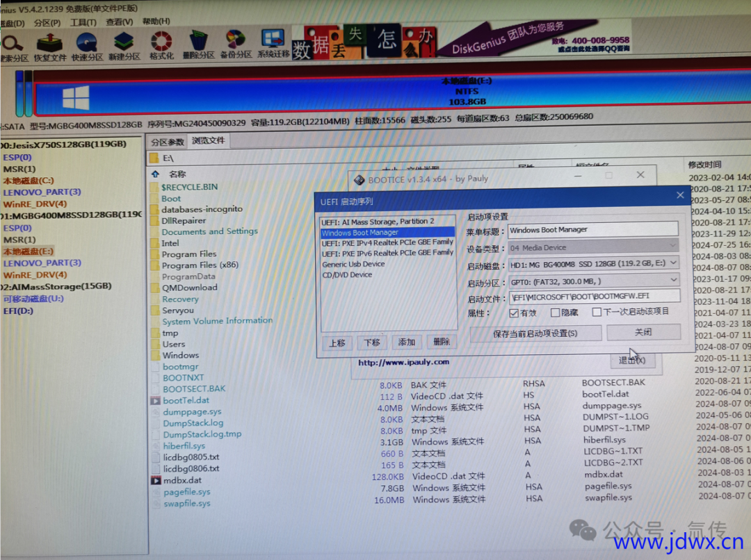Close the UEFI 启动序列 dialog

pos(680,195)
